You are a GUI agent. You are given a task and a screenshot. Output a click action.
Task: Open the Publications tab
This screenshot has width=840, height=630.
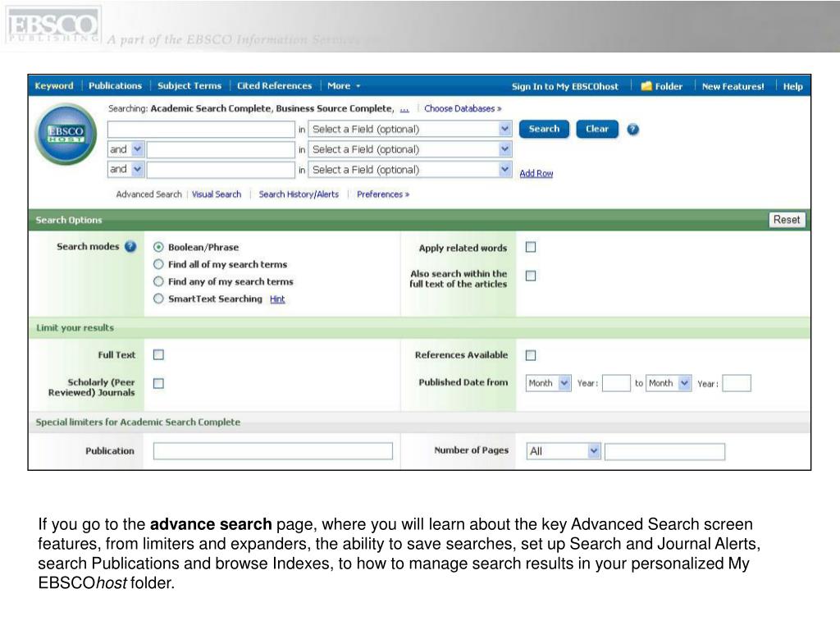115,85
